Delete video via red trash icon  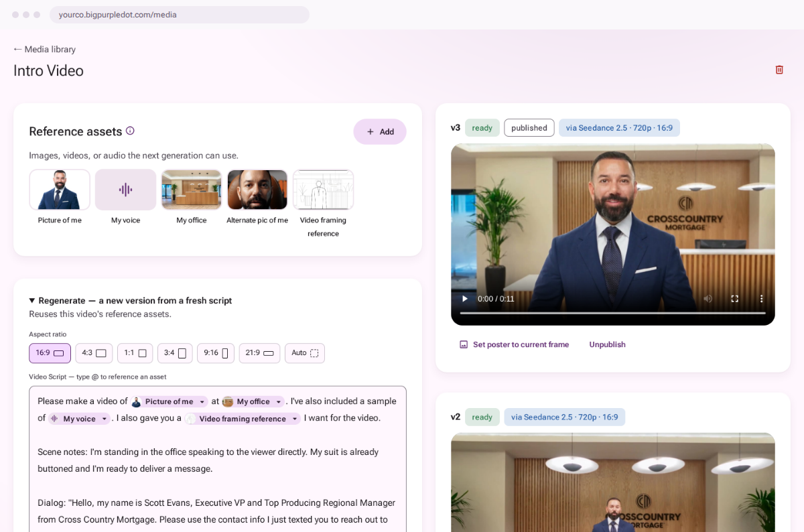click(779, 70)
